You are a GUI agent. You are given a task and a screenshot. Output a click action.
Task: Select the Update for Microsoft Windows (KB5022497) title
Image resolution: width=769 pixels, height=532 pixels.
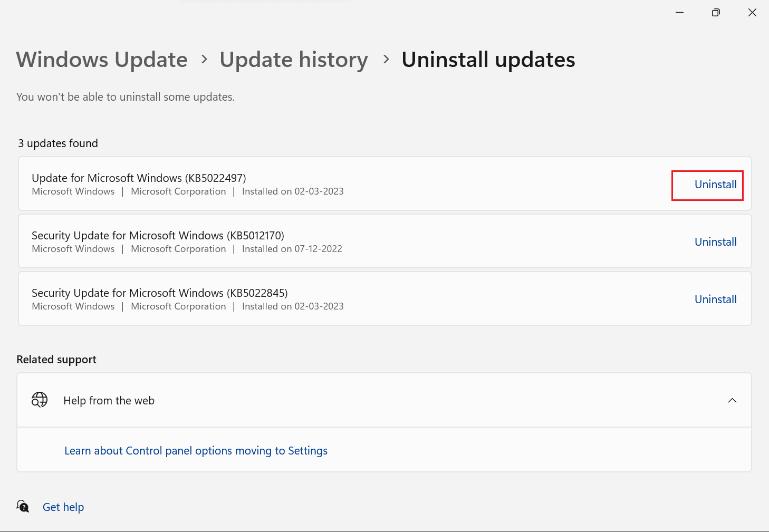[139, 178]
